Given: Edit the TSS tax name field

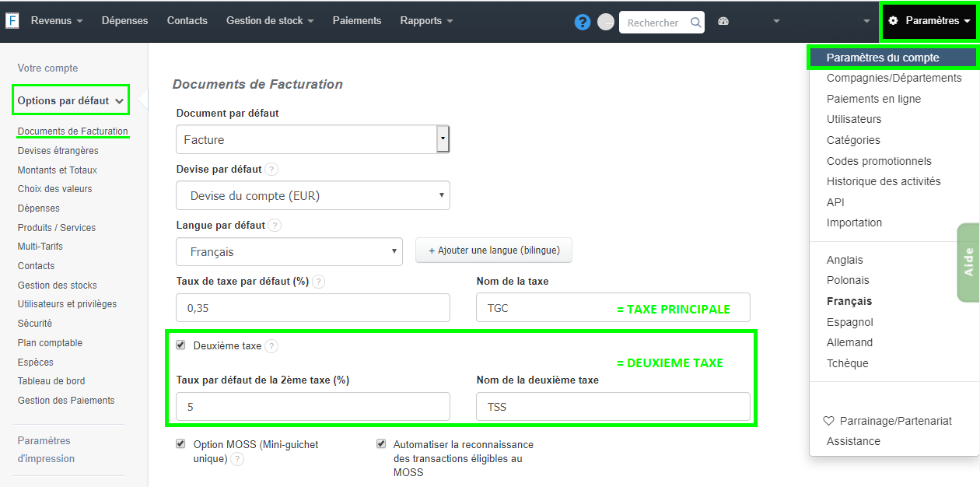Looking at the screenshot, I should point(613,406).
